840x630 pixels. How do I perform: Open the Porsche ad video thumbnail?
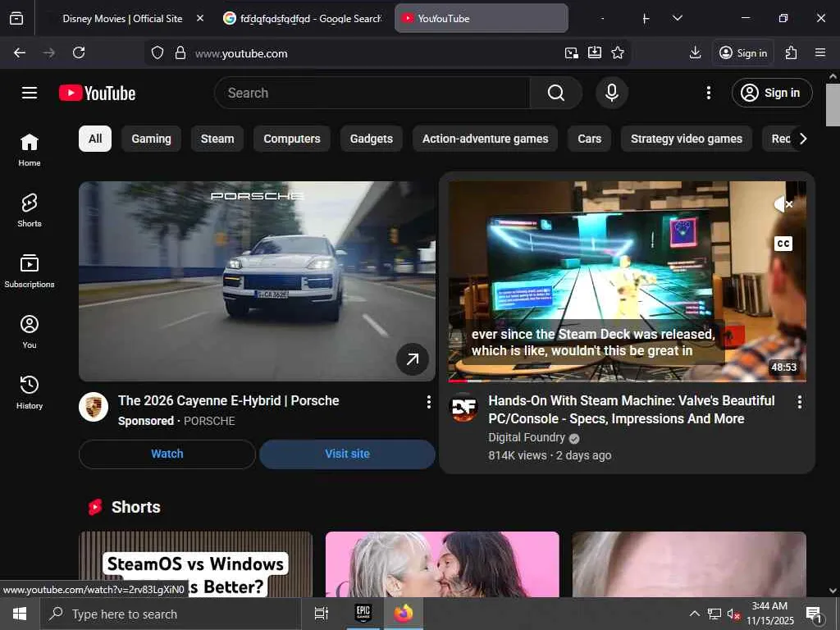click(257, 281)
